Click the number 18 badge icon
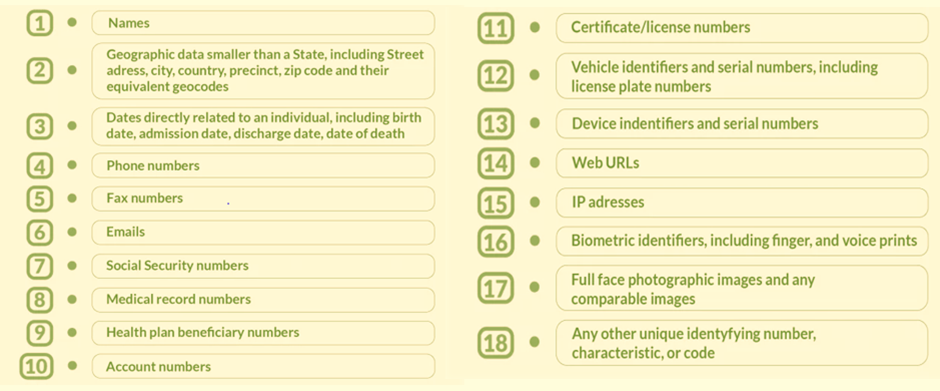Screen dimensions: 940x391 click(x=496, y=342)
